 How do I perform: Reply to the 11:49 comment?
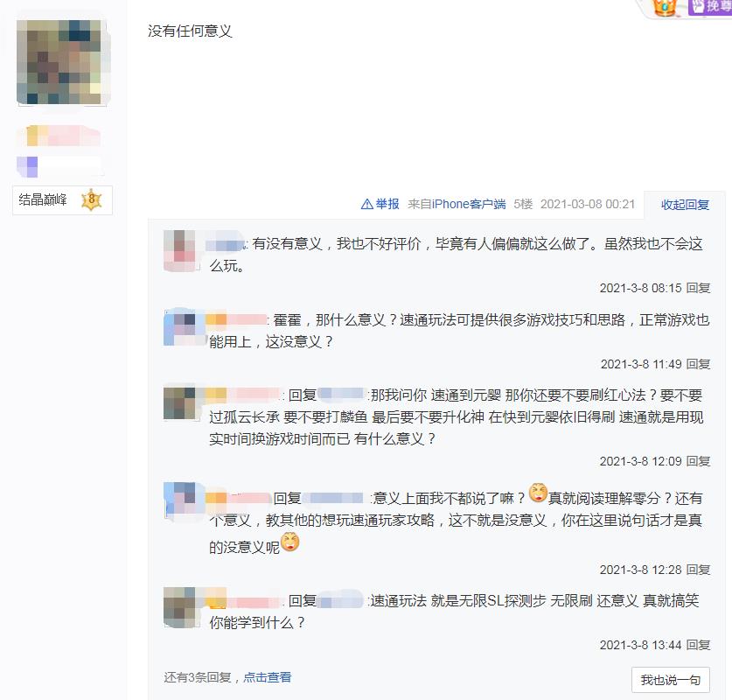pyautogui.click(x=699, y=364)
